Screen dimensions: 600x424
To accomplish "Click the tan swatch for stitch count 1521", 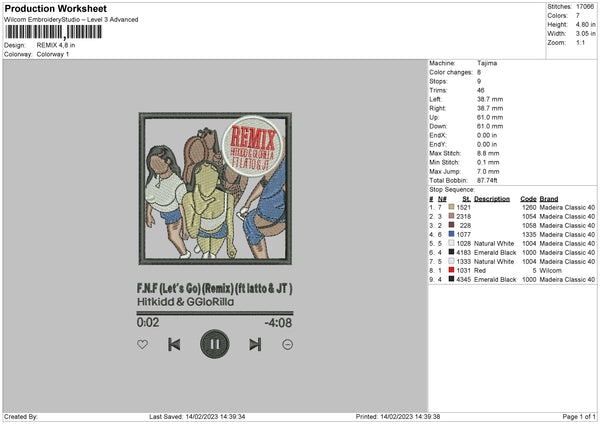I will click(x=451, y=207).
